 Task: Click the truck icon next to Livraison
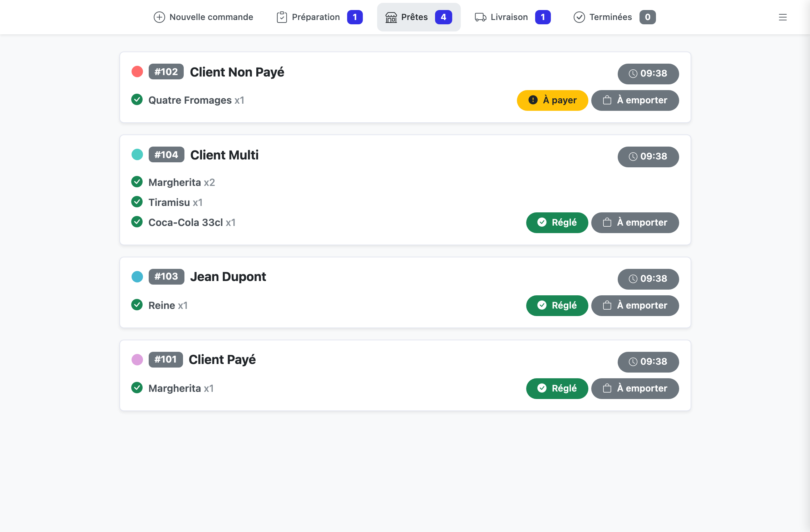480,17
